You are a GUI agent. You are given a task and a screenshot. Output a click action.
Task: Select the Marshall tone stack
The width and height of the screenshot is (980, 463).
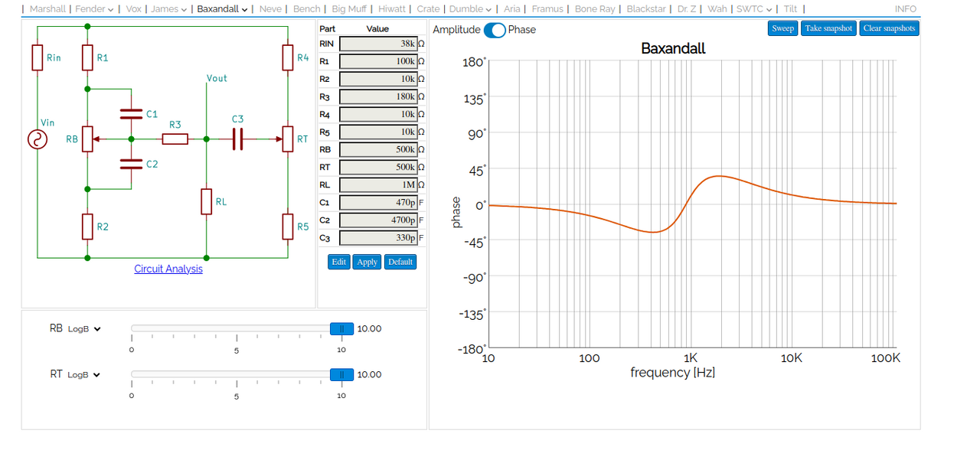pos(47,9)
